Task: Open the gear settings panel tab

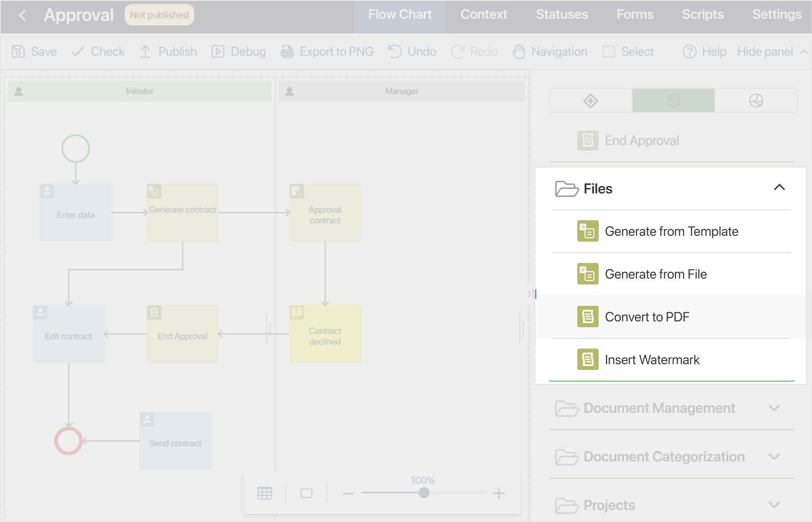Action: pyautogui.click(x=673, y=101)
